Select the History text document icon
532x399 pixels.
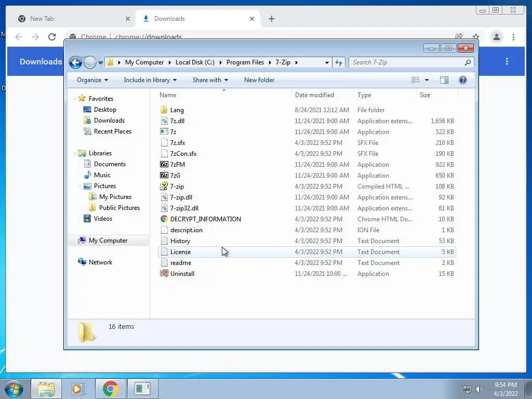[x=164, y=241]
